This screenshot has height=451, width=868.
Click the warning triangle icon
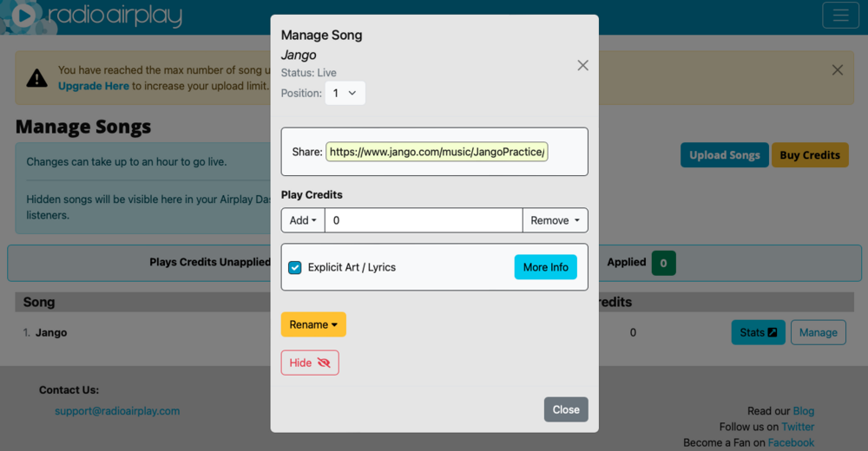point(36,78)
